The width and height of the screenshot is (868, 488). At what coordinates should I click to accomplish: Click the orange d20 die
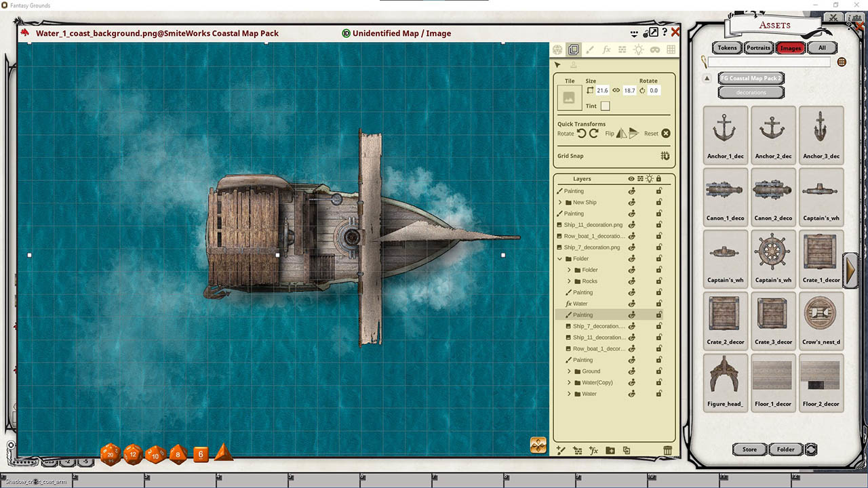click(x=110, y=454)
